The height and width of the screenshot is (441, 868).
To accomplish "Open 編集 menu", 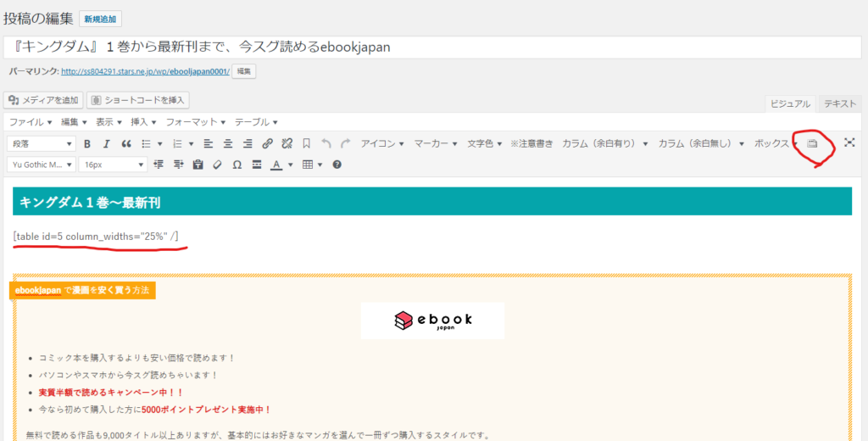I will tap(74, 122).
